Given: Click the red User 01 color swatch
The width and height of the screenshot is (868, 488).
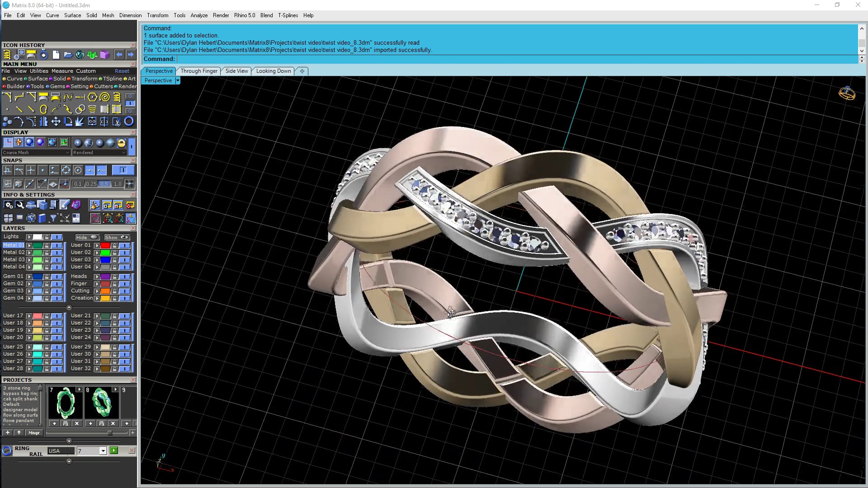Looking at the screenshot, I should pos(105,245).
